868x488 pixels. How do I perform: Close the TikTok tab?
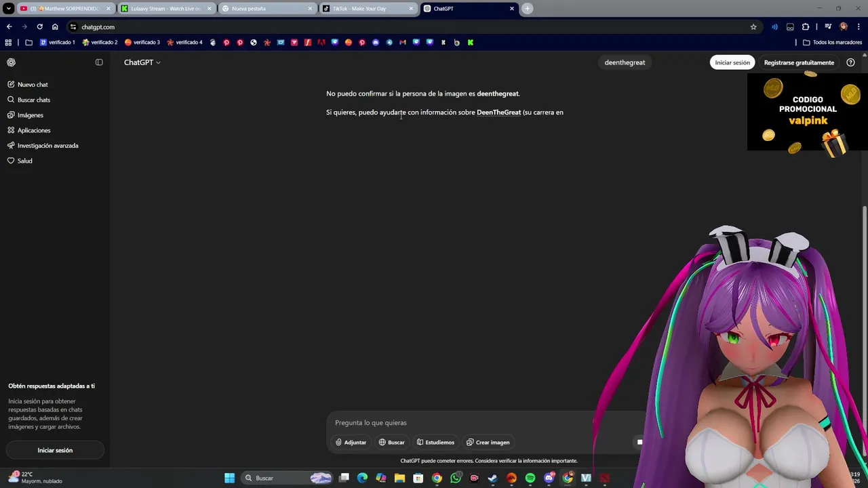[x=411, y=9]
